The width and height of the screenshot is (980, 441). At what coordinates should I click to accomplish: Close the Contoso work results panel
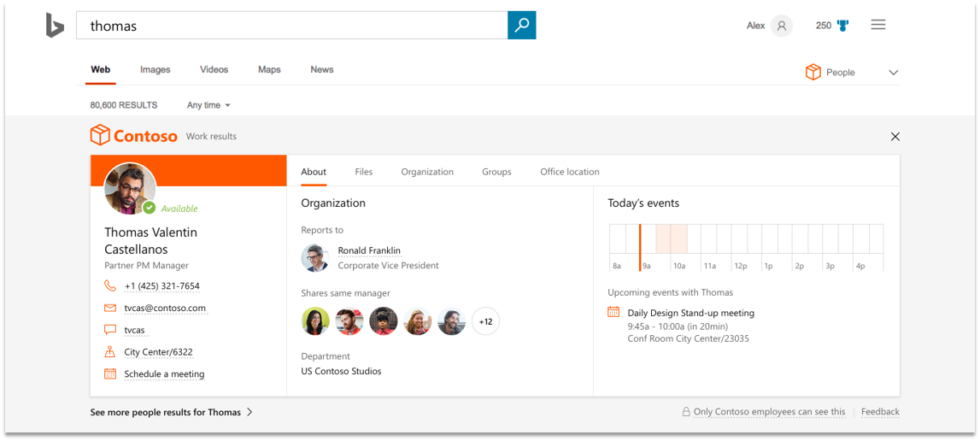pyautogui.click(x=895, y=137)
